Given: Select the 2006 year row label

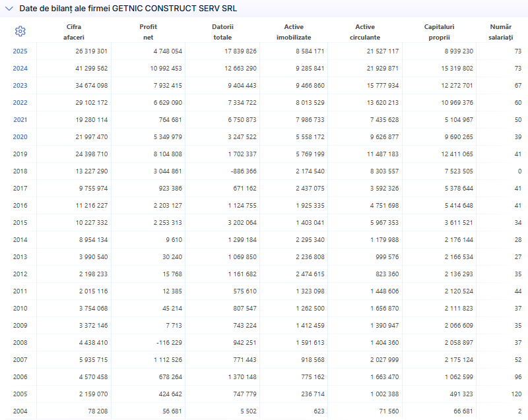Looking at the screenshot, I should point(20,377).
